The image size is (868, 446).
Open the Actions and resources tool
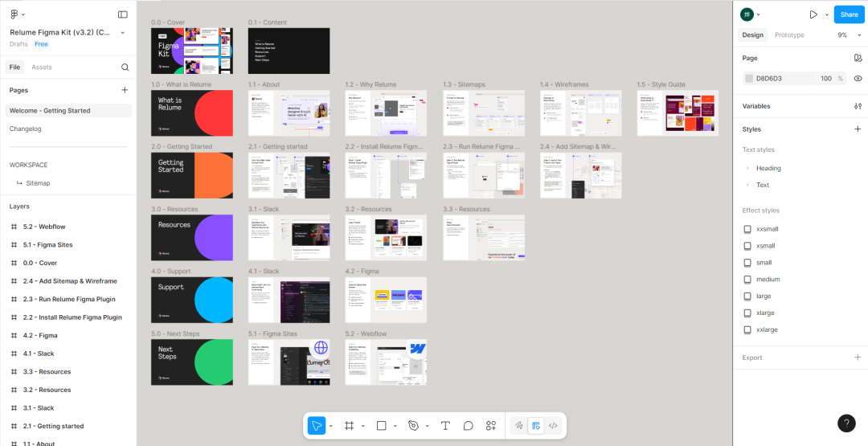point(491,426)
